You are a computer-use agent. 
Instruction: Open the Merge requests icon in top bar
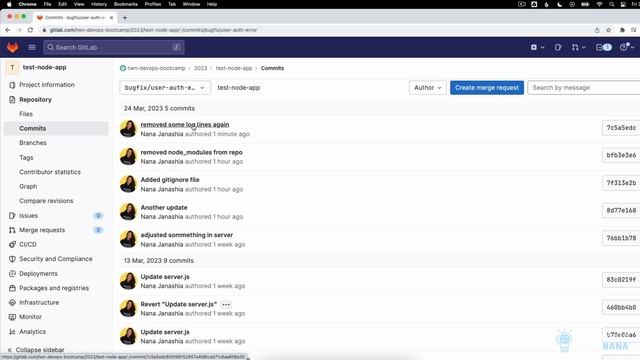coord(575,47)
